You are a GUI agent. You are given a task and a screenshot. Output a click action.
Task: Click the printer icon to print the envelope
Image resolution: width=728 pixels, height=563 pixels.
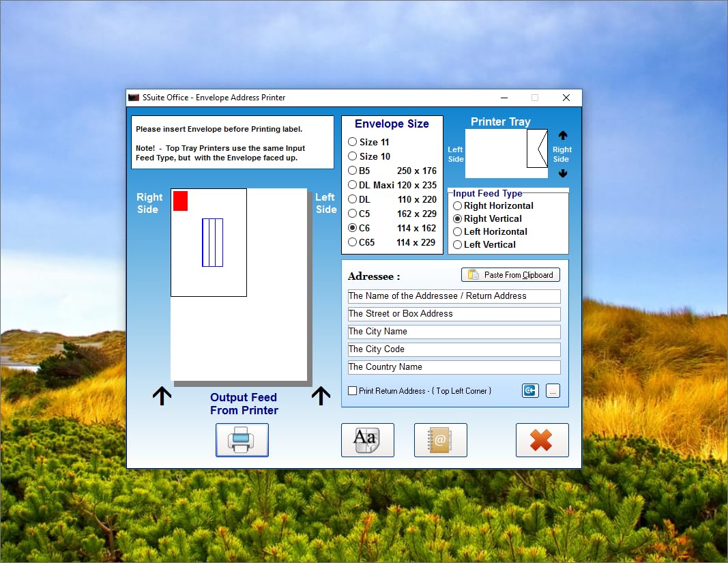[242, 440]
